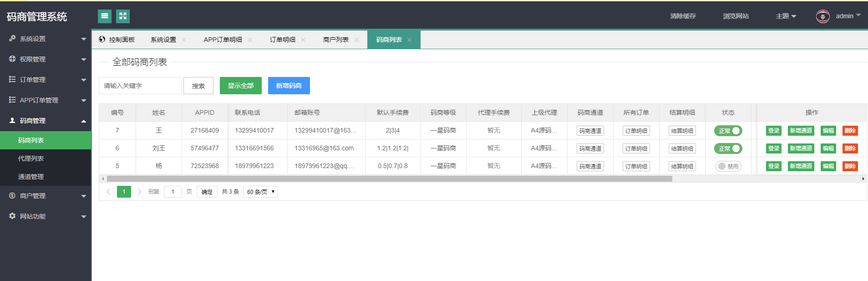
Task: Open the 主题 dropdown
Action: click(786, 16)
